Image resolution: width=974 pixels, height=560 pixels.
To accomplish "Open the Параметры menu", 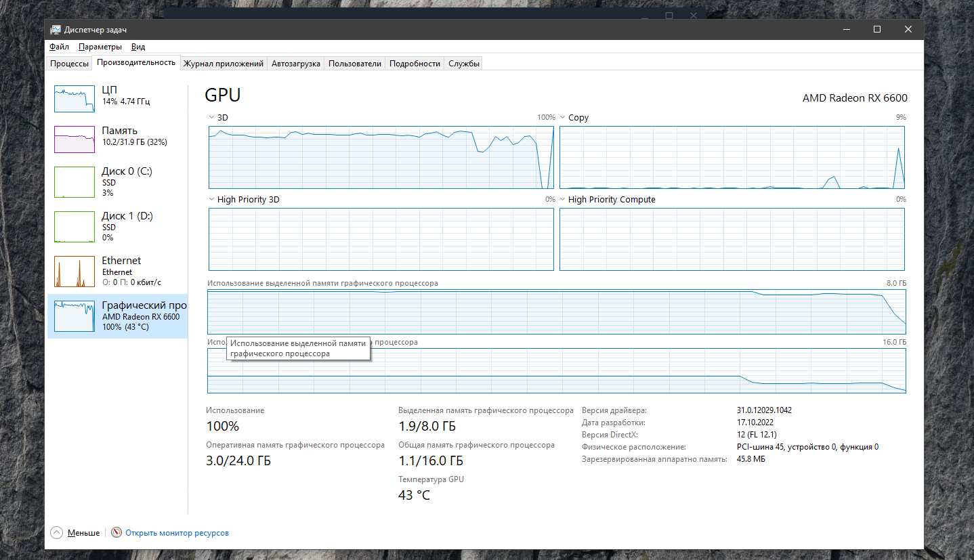I will click(100, 47).
